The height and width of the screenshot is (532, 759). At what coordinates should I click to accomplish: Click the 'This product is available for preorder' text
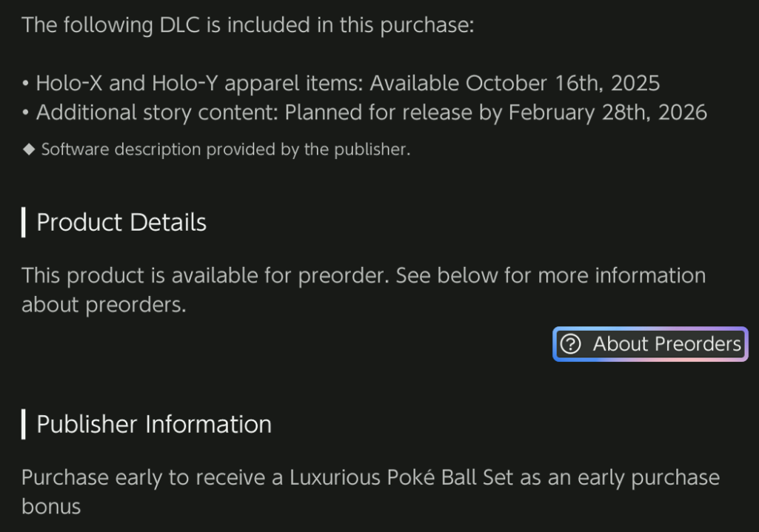click(204, 275)
